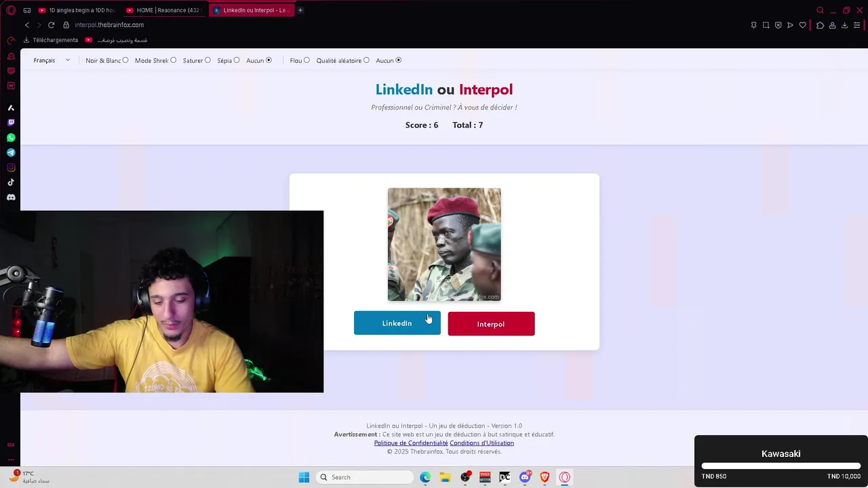
Task: Open the Opera GX taskbar icon
Action: 564,477
